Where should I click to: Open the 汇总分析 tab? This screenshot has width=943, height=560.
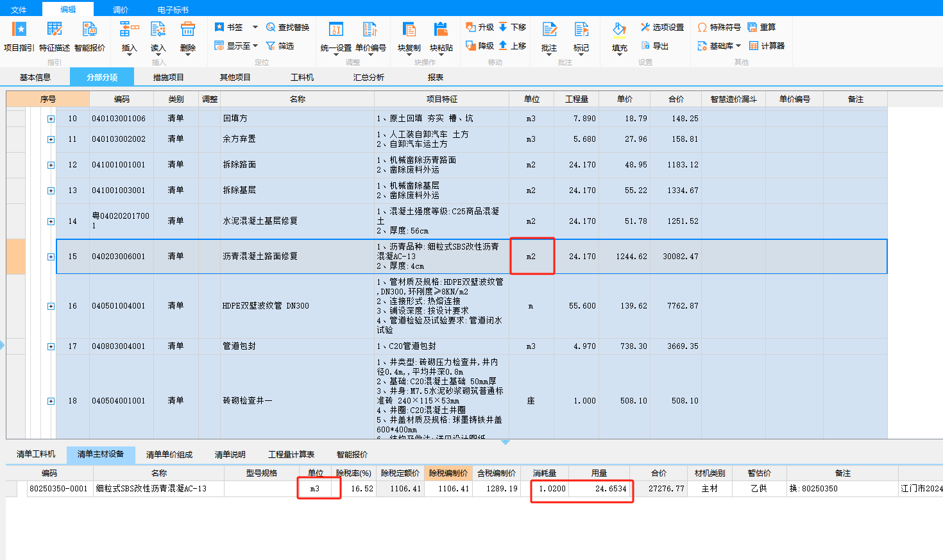point(369,77)
